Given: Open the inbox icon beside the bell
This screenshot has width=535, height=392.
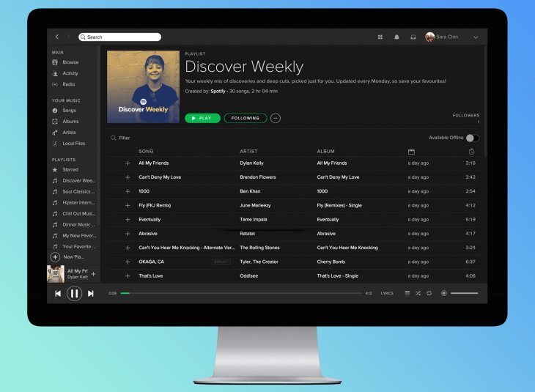Looking at the screenshot, I should point(413,37).
